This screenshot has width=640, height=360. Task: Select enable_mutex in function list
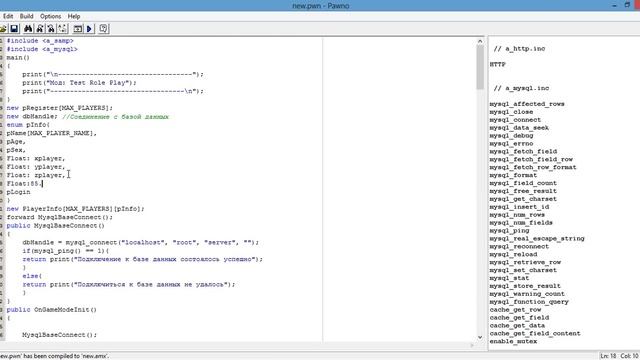click(x=513, y=342)
